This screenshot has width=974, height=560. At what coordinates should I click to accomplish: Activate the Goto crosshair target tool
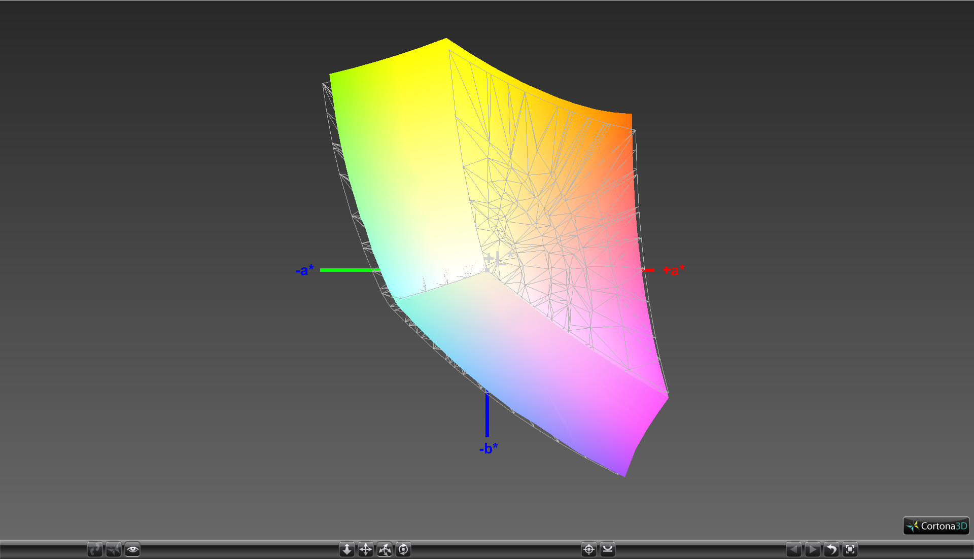[x=589, y=549]
